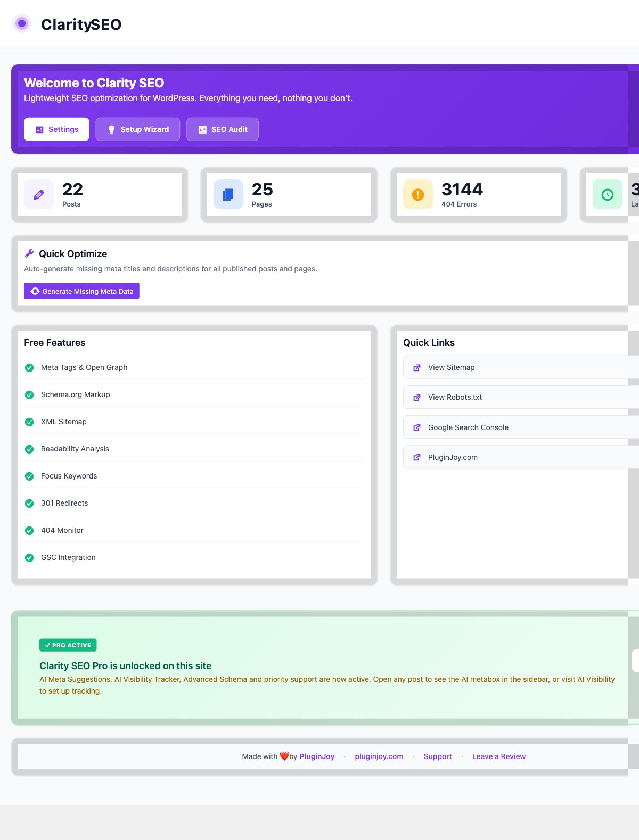
Task: Click the checkmark beside Readability Analysis
Action: (x=29, y=449)
